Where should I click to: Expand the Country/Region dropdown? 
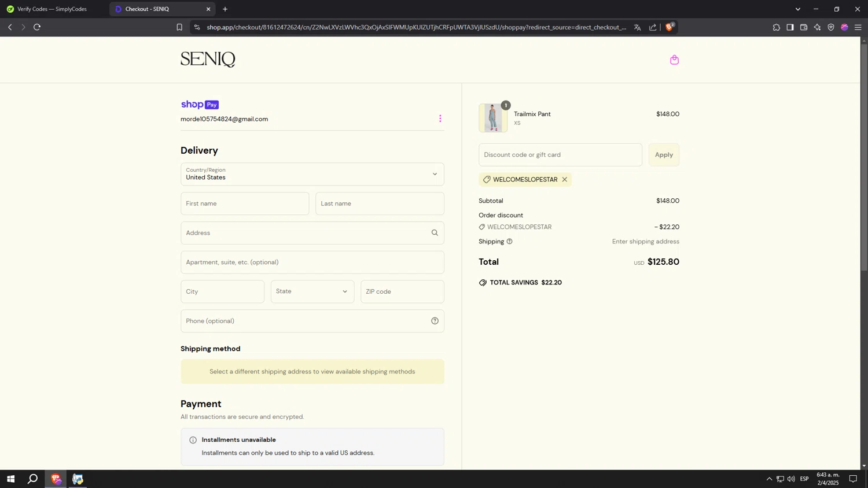coord(312,174)
